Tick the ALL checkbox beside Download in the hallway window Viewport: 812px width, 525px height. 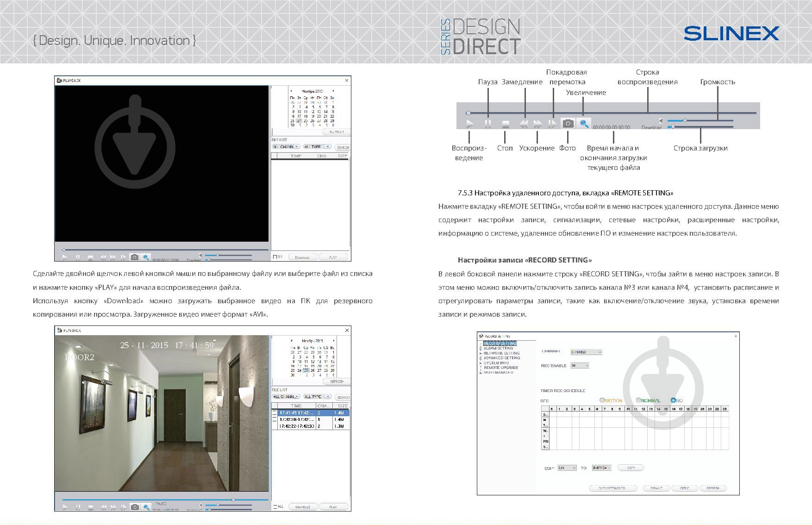coord(275,506)
